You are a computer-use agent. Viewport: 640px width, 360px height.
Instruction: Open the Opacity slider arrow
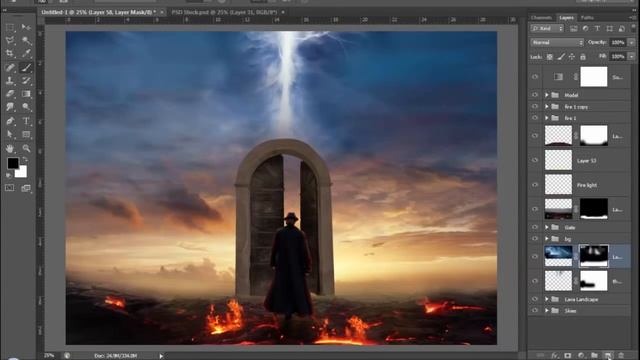point(631,42)
